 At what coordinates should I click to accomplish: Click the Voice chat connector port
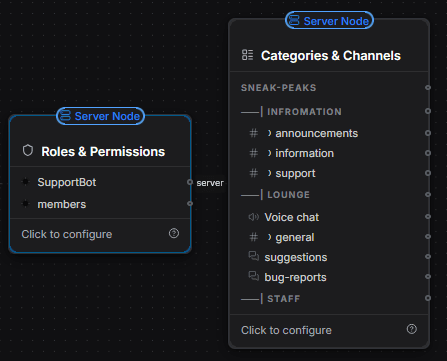428,217
